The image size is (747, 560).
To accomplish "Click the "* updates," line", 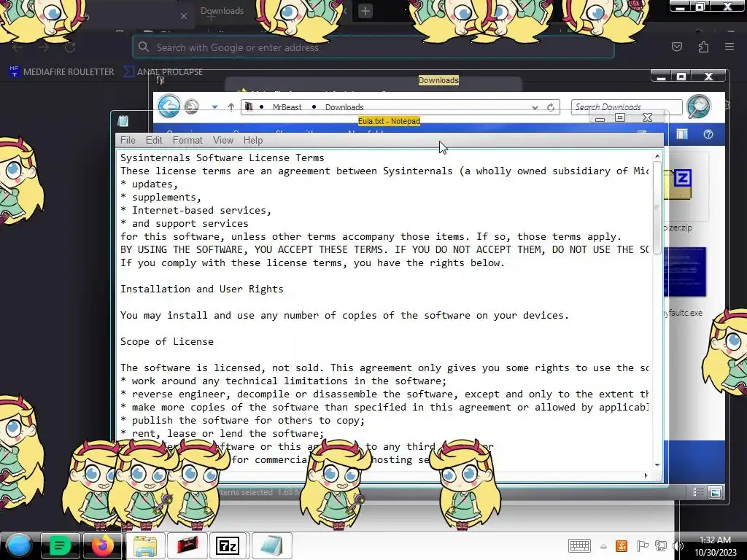I will click(149, 184).
